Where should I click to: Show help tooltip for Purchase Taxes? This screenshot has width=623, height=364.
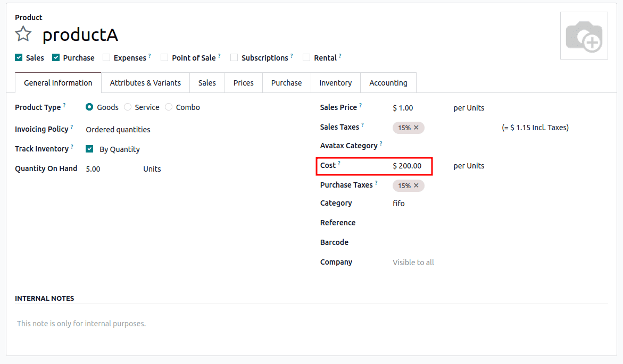(x=376, y=183)
